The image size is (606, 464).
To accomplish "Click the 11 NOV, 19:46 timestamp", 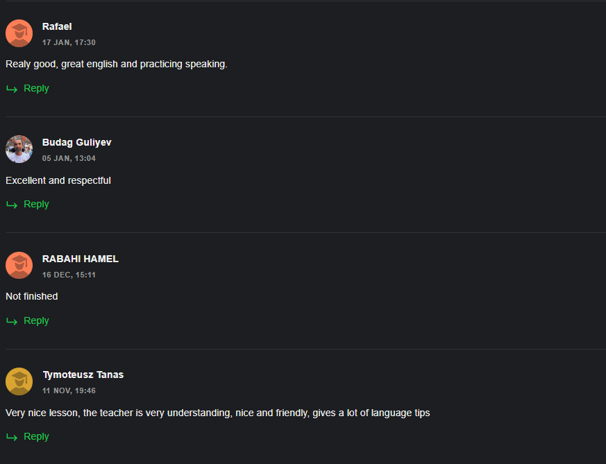I will click(x=69, y=391).
